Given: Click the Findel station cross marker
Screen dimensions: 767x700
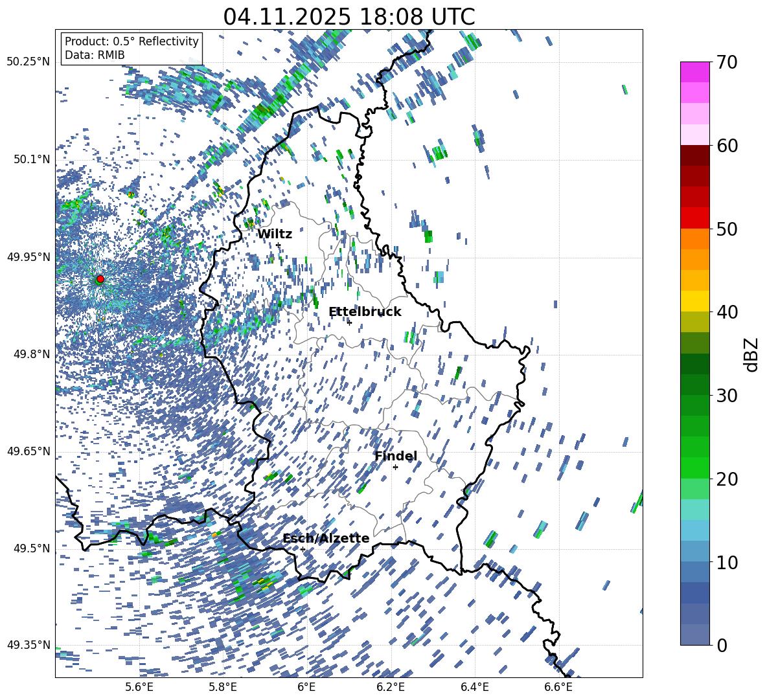Looking at the screenshot, I should tap(395, 467).
